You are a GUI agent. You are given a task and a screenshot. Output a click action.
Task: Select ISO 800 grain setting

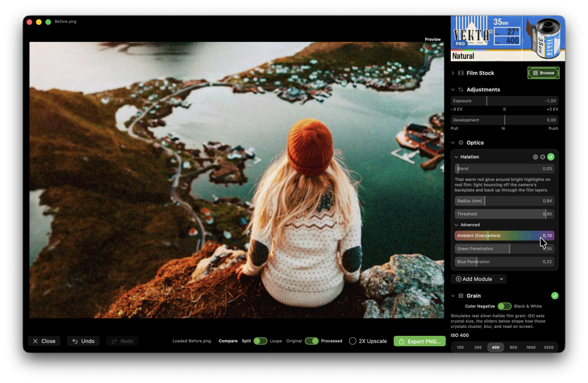tap(513, 347)
